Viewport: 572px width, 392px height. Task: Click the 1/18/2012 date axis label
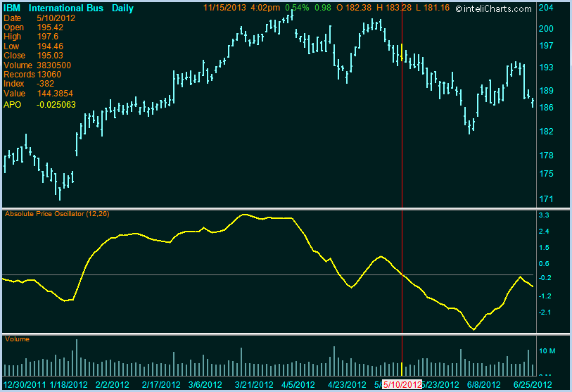point(68,385)
